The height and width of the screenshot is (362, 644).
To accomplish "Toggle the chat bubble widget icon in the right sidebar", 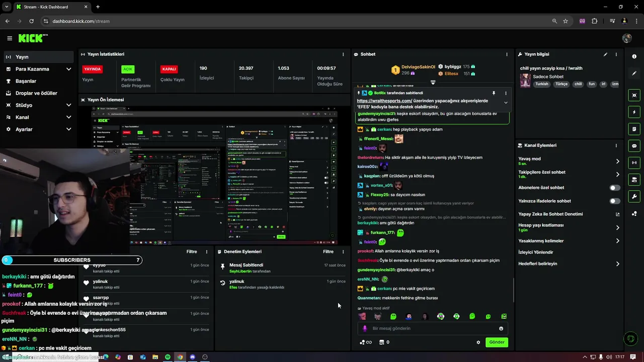I will pos(634,146).
